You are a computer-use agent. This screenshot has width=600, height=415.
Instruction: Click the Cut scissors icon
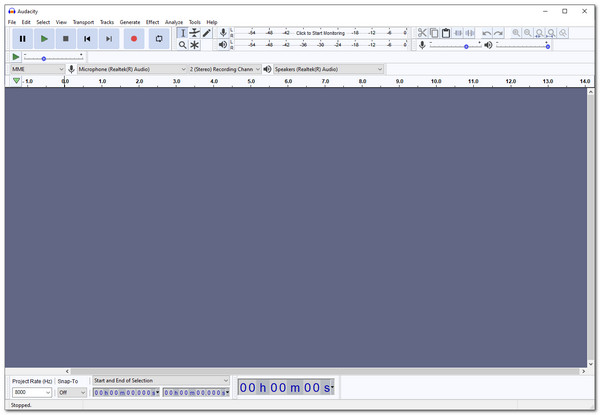[x=422, y=33]
